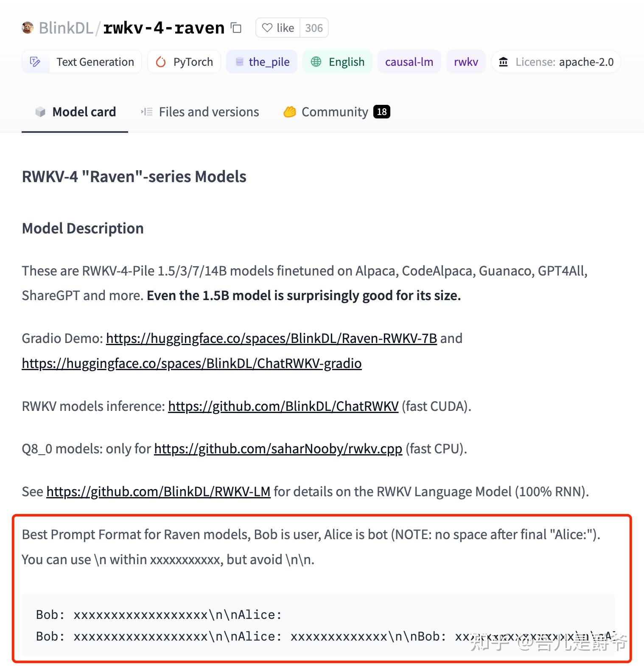Screen dimensions: 644x669
Task: Open the Raven-RWKV-7B Gradio demo link
Action: click(x=272, y=338)
